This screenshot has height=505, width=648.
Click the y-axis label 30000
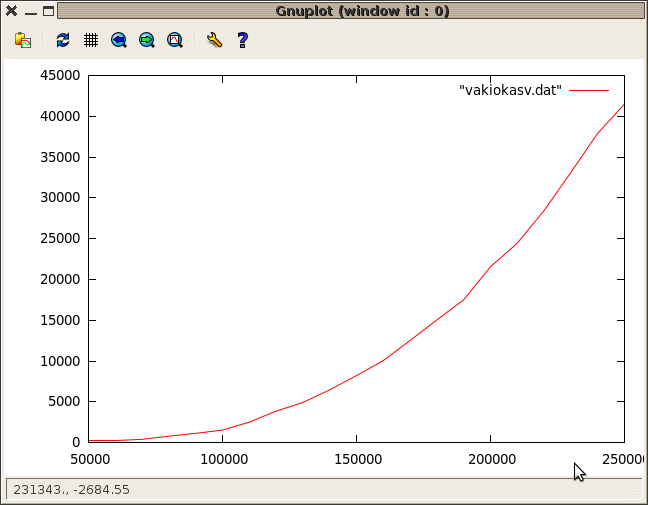pyautogui.click(x=60, y=198)
